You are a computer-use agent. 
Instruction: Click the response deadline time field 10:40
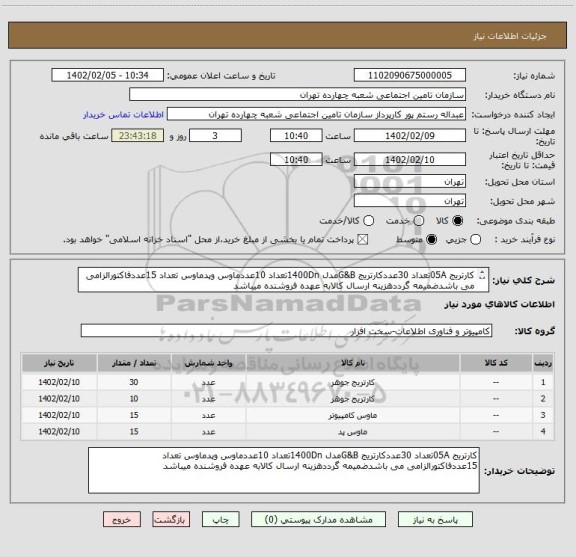coord(296,136)
